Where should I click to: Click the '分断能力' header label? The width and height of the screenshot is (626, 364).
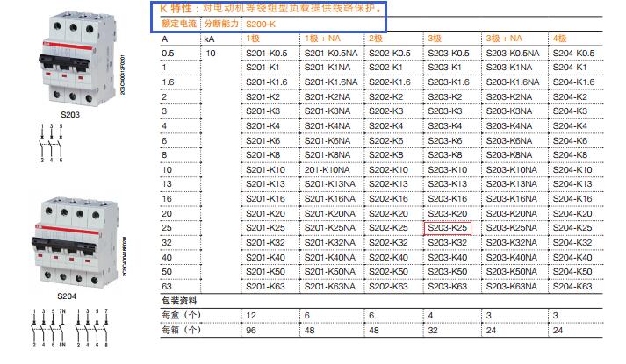(221, 24)
